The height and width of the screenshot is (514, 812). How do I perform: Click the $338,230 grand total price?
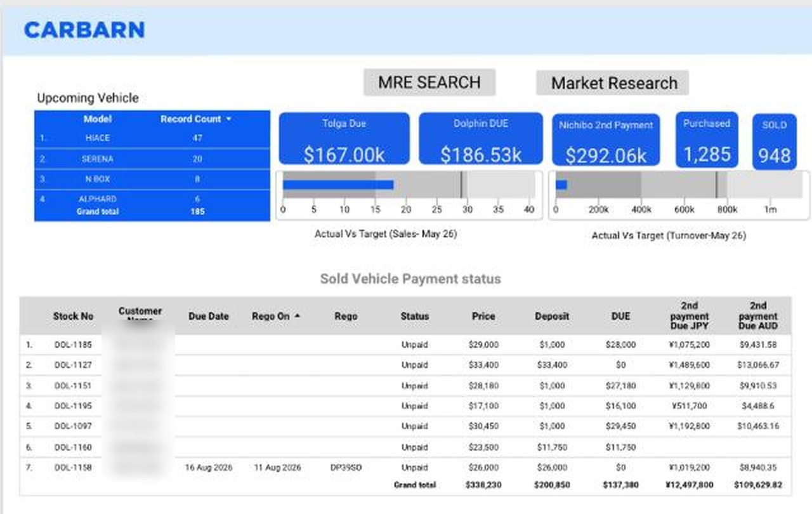(483, 485)
